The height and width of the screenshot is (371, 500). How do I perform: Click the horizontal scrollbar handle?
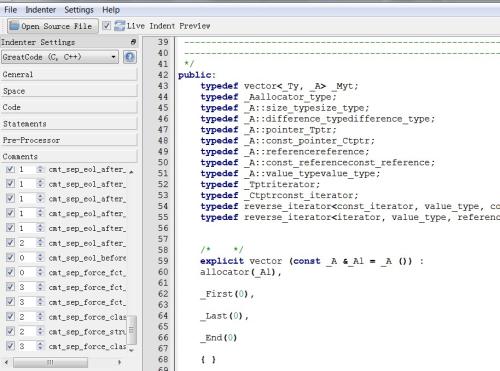(x=50, y=362)
